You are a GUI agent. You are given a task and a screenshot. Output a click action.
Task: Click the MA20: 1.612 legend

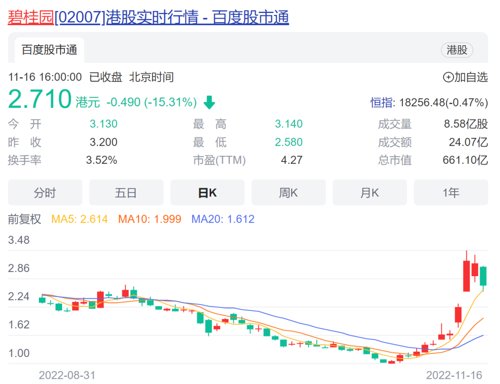[x=223, y=219]
